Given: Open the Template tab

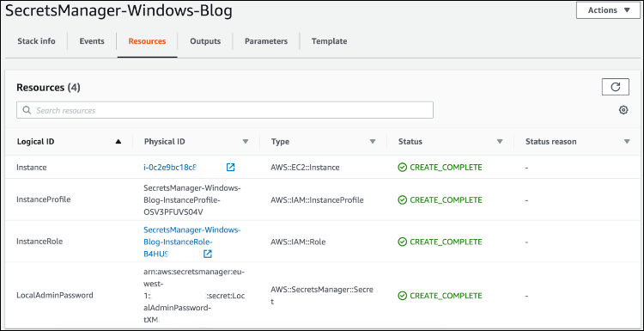Looking at the screenshot, I should [330, 41].
